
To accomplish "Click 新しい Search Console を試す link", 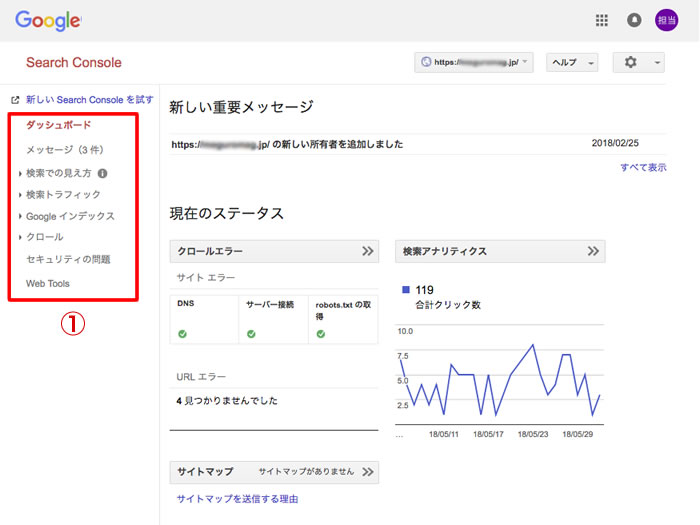I will (x=89, y=100).
